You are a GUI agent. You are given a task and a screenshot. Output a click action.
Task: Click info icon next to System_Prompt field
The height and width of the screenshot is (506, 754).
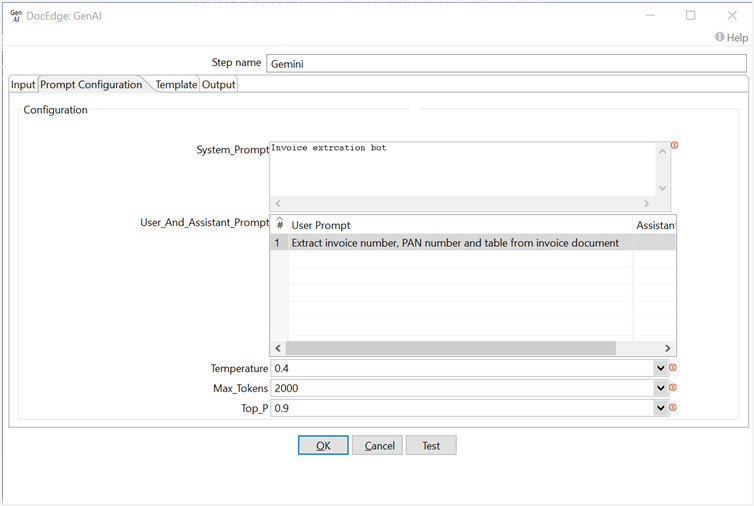pyautogui.click(x=674, y=146)
